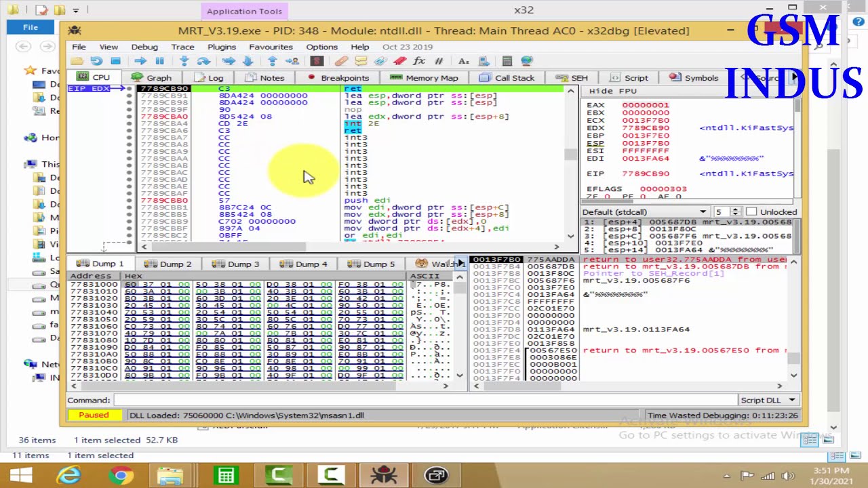This screenshot has height=488, width=868.
Task: Select the Dump 2 tab
Action: [x=168, y=264]
